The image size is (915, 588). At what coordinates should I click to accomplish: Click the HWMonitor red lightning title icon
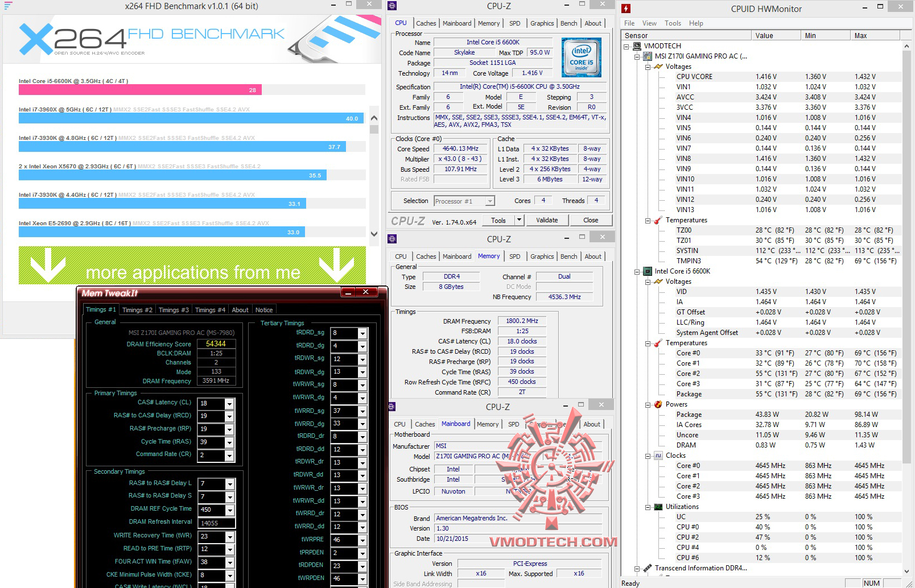[626, 9]
